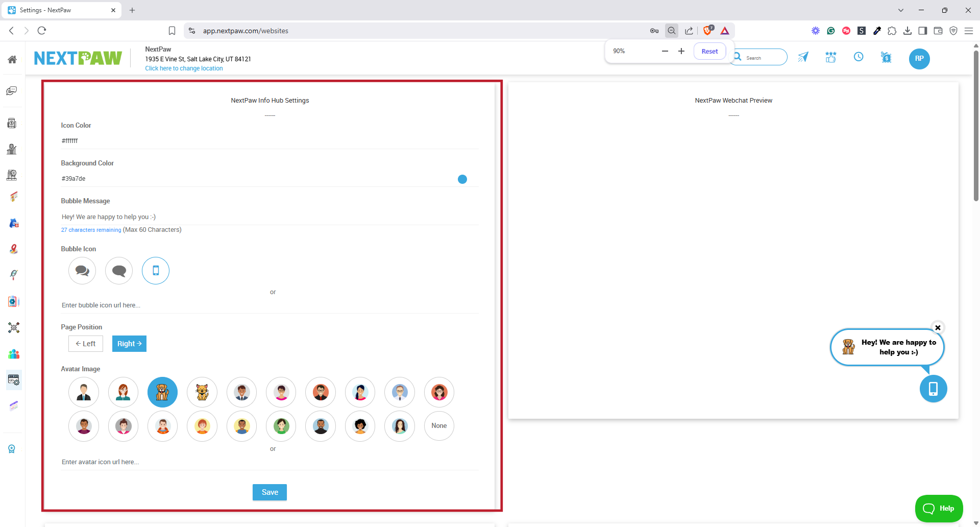The image size is (980, 527).
Task: Choose the astronaut-suited boy avatar
Action: [x=163, y=426]
